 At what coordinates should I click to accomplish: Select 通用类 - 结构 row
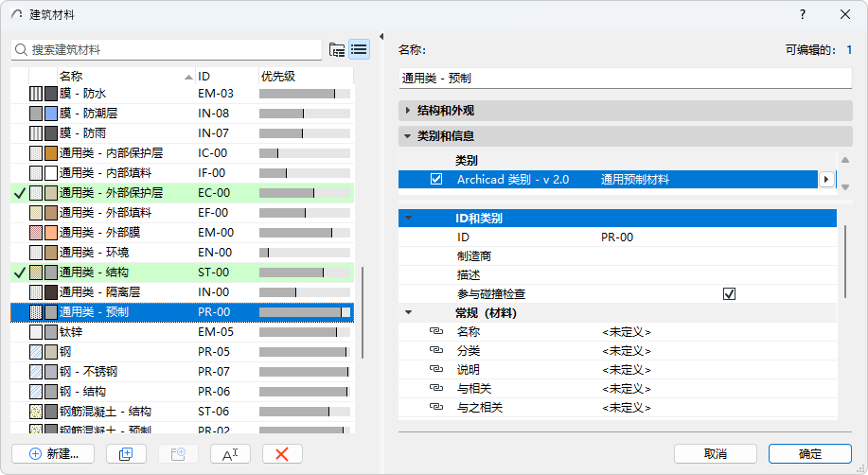click(182, 273)
